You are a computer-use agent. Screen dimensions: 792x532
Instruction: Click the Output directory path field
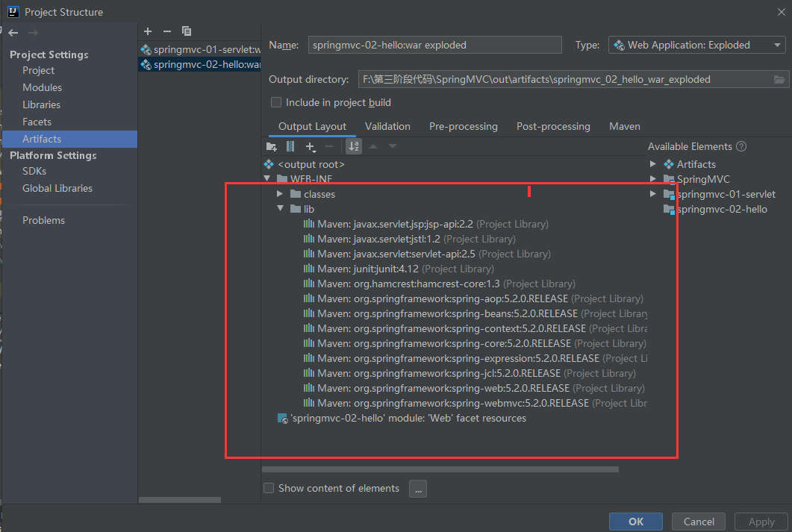coord(565,79)
